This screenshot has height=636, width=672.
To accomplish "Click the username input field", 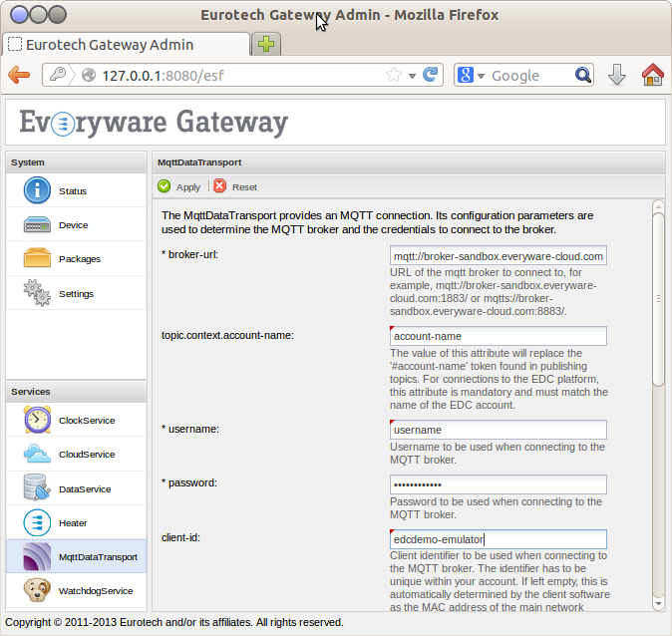I will pyautogui.click(x=498, y=430).
